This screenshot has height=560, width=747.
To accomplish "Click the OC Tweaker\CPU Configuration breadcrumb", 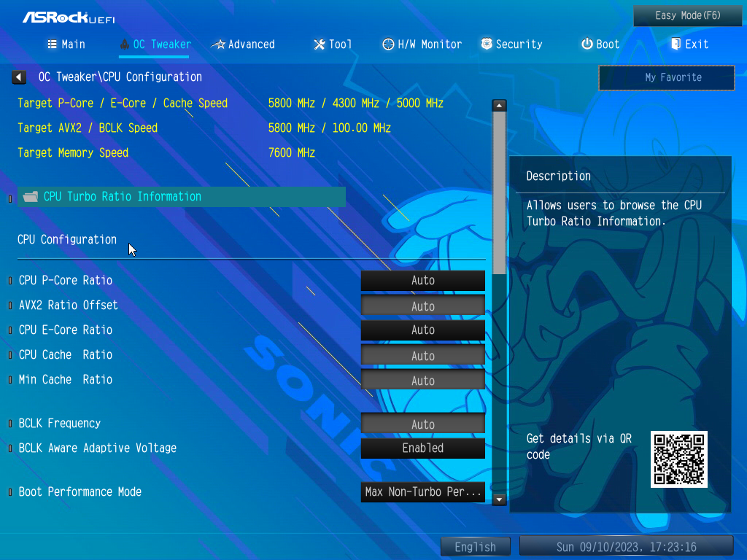I will pyautogui.click(x=120, y=77).
